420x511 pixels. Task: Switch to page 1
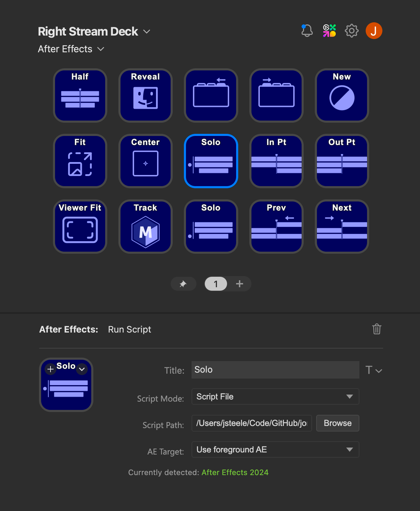pyautogui.click(x=216, y=284)
